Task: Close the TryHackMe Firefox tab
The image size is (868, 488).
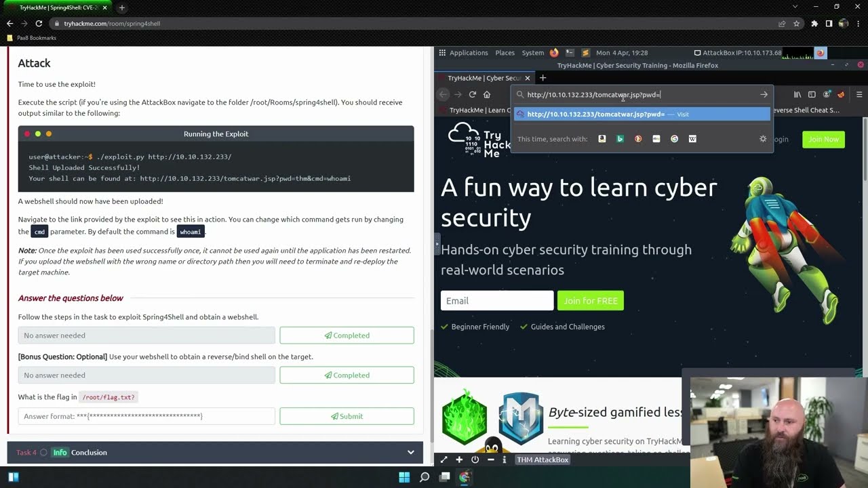Action: coord(528,78)
